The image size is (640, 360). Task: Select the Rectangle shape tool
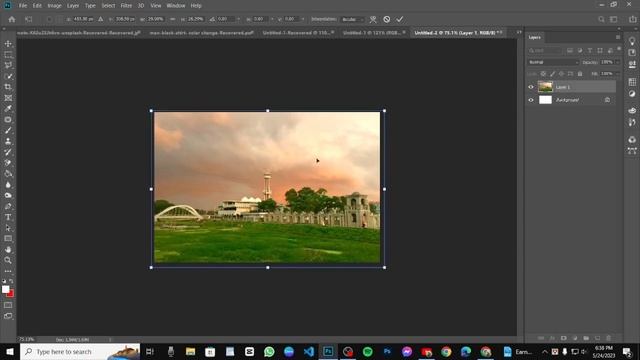8,239
